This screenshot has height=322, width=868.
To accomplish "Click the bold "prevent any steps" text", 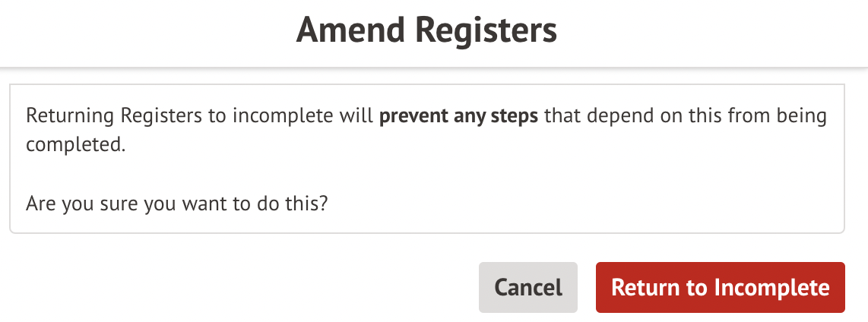I will click(458, 117).
